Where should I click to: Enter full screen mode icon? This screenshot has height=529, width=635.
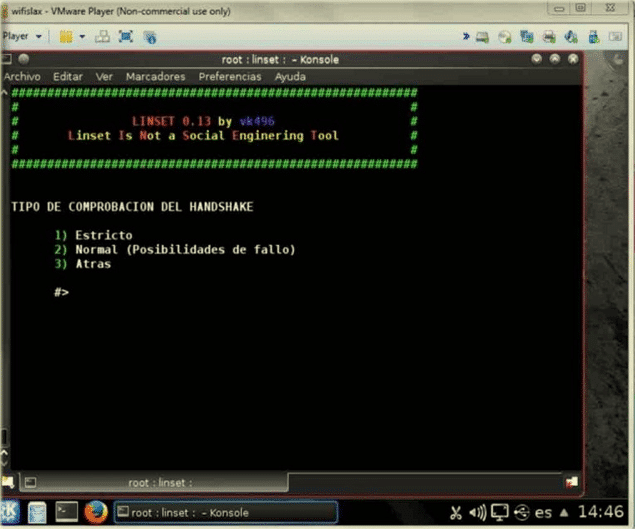tap(126, 36)
